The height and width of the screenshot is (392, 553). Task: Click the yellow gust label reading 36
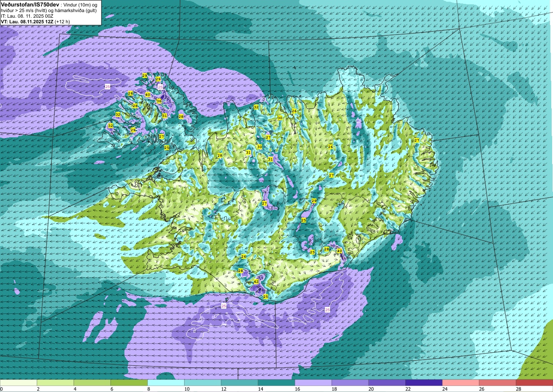pyautogui.click(x=159, y=101)
